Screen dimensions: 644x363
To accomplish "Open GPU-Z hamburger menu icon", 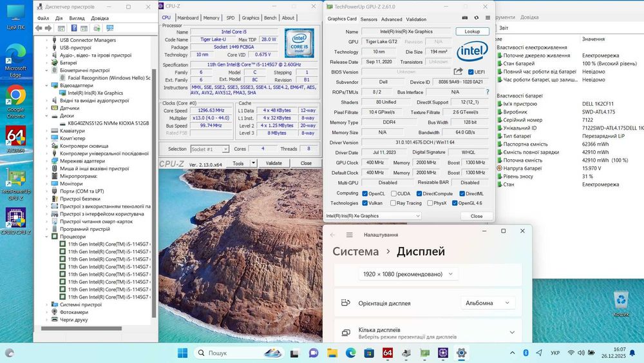I will pos(488,17).
